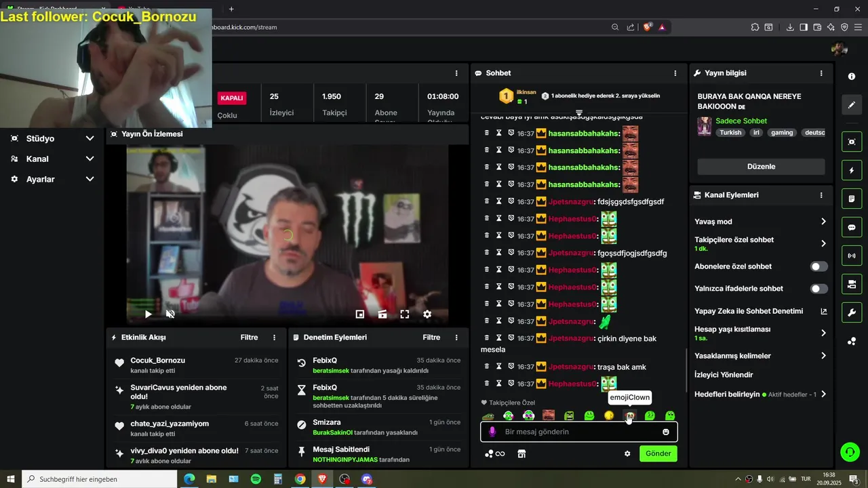Open the channel points infinity icon
This screenshot has width=868, height=488.
point(495,453)
